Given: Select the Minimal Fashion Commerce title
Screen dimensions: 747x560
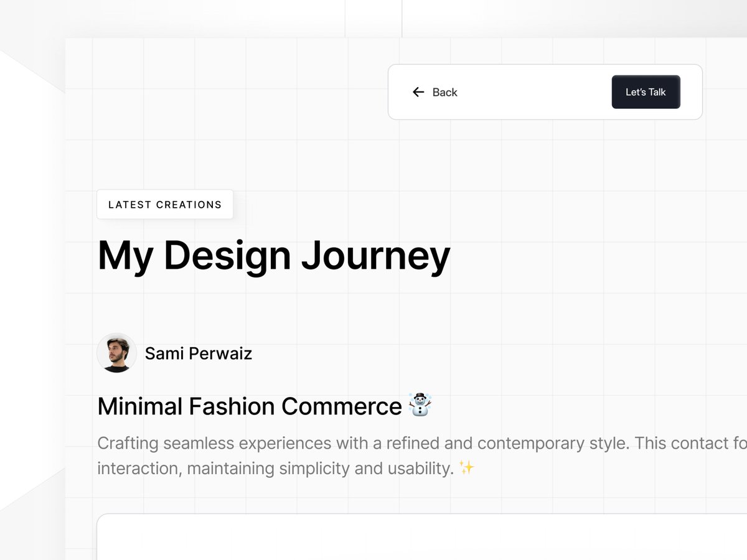Looking at the screenshot, I should point(250,406).
